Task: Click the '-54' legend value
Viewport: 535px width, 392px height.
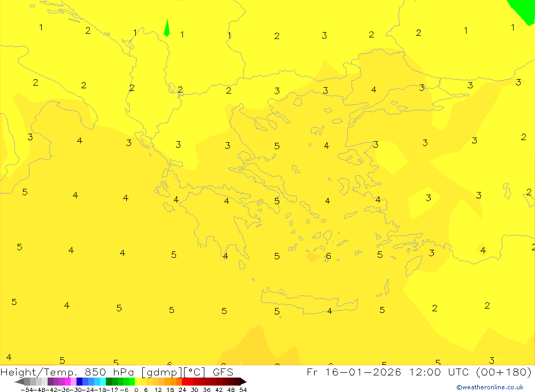Action: pyautogui.click(x=27, y=390)
